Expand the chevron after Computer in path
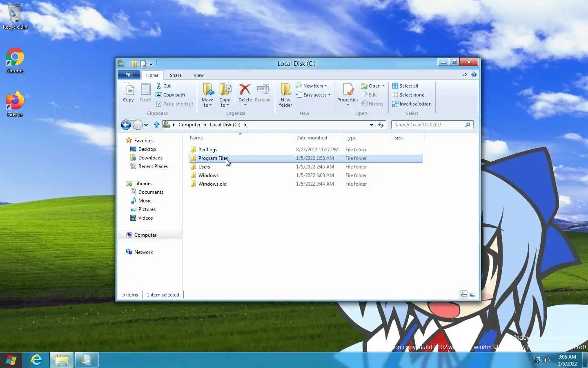 click(205, 125)
